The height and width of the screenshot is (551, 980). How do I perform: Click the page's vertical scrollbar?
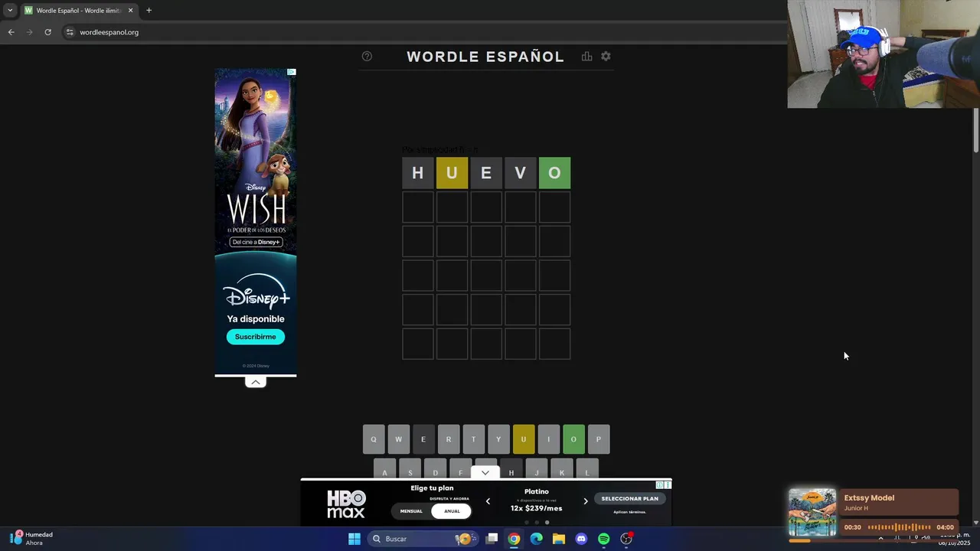tap(976, 130)
